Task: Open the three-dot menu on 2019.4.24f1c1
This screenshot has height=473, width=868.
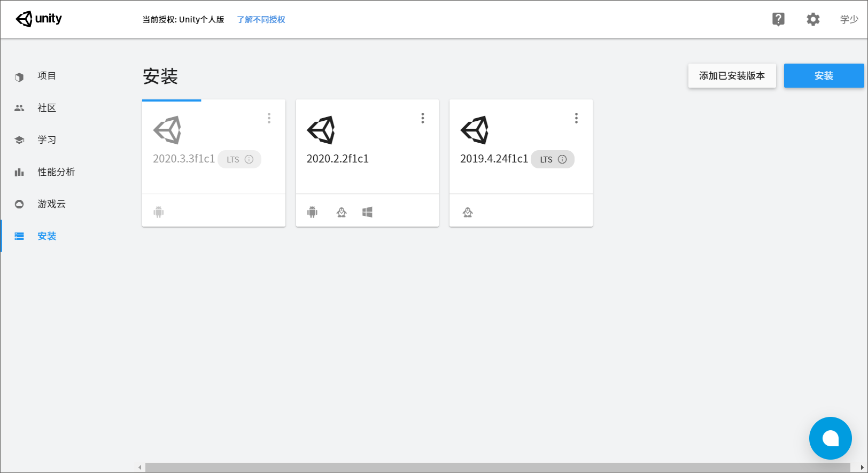Action: point(576,118)
